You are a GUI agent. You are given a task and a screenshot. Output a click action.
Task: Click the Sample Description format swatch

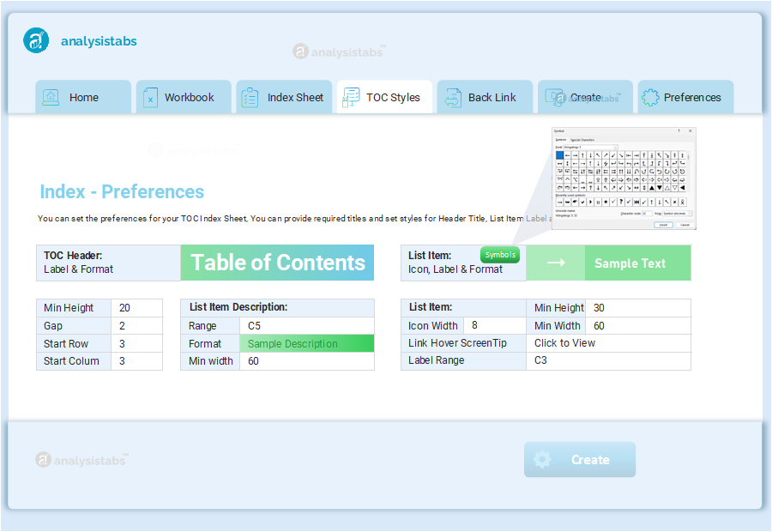coord(307,343)
